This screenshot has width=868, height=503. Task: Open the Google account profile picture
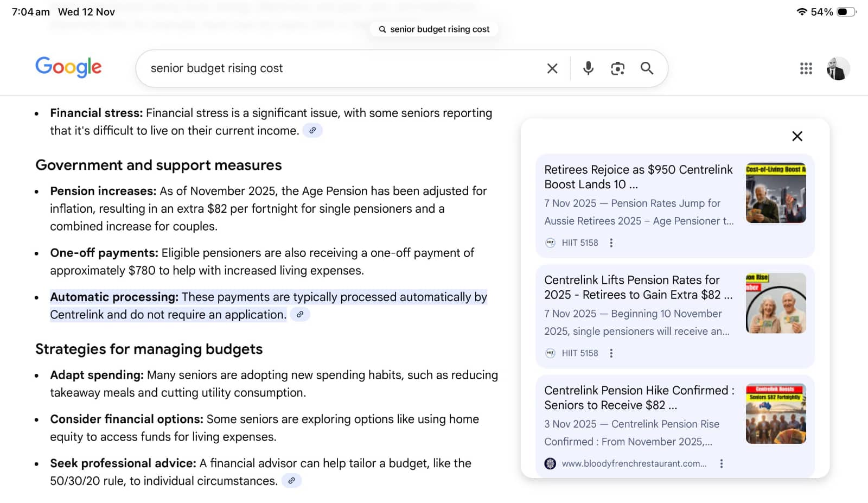838,68
